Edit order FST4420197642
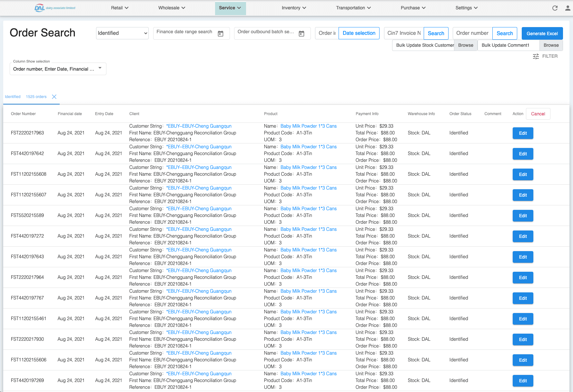 [x=523, y=154]
